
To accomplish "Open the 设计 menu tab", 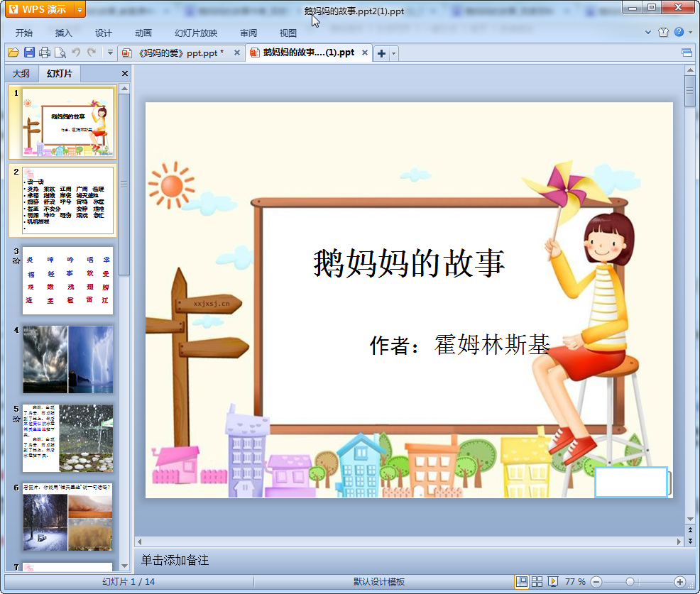I will click(103, 33).
